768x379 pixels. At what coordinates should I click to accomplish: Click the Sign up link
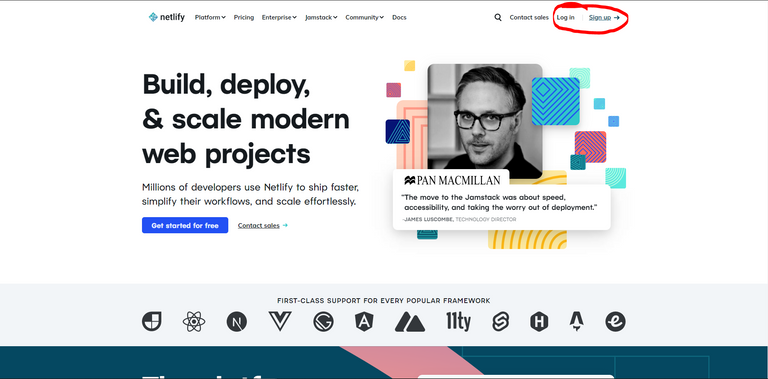pyautogui.click(x=604, y=17)
